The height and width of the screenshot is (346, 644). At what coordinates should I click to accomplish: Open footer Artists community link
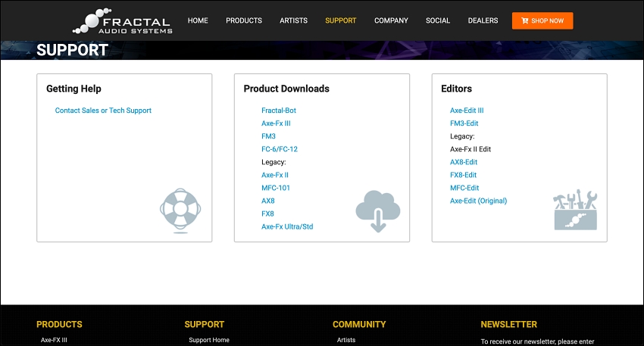[x=346, y=340]
